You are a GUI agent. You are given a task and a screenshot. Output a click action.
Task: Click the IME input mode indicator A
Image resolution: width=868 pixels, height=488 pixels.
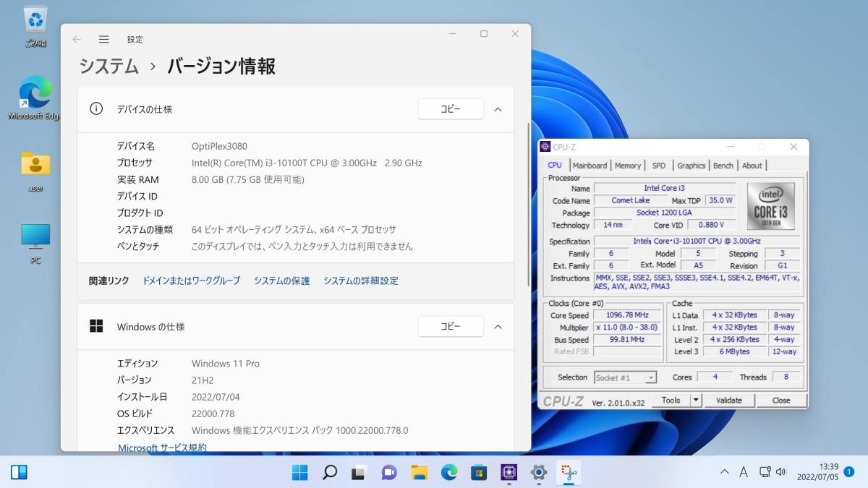point(744,472)
